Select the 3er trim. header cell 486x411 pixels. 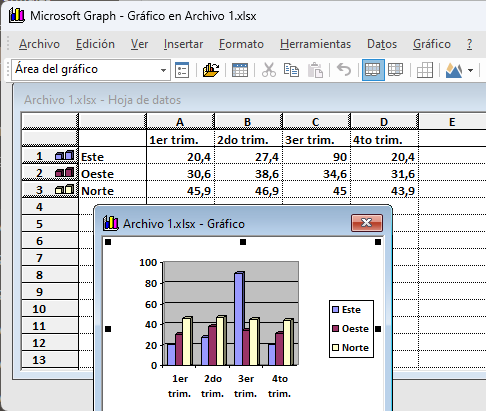(x=316, y=139)
